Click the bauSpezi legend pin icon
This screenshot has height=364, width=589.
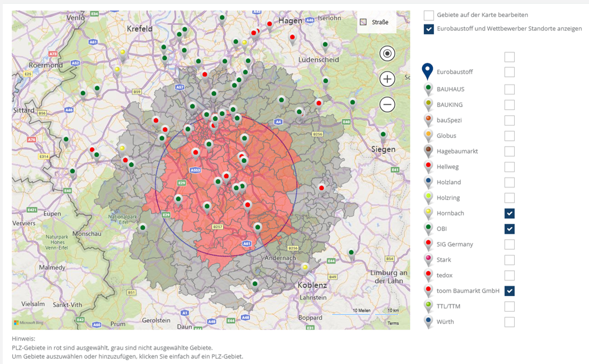pos(428,120)
